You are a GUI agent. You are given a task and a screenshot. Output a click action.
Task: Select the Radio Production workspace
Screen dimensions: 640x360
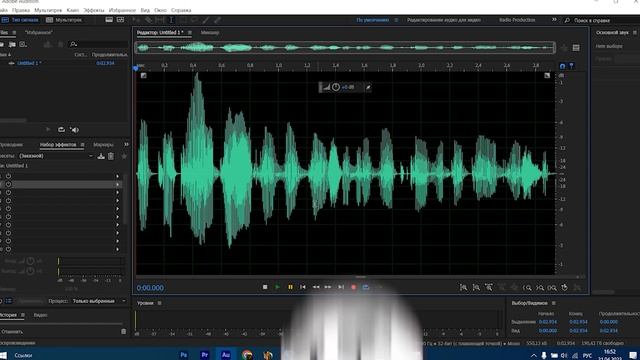517,20
